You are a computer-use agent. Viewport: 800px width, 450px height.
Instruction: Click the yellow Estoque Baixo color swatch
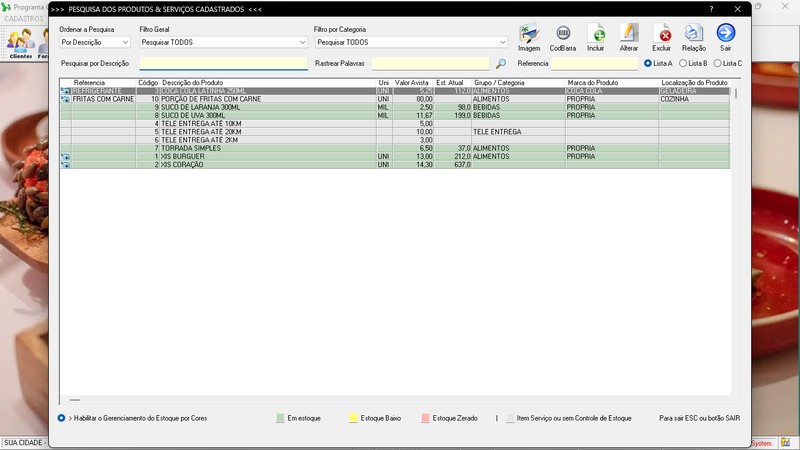[353, 418]
